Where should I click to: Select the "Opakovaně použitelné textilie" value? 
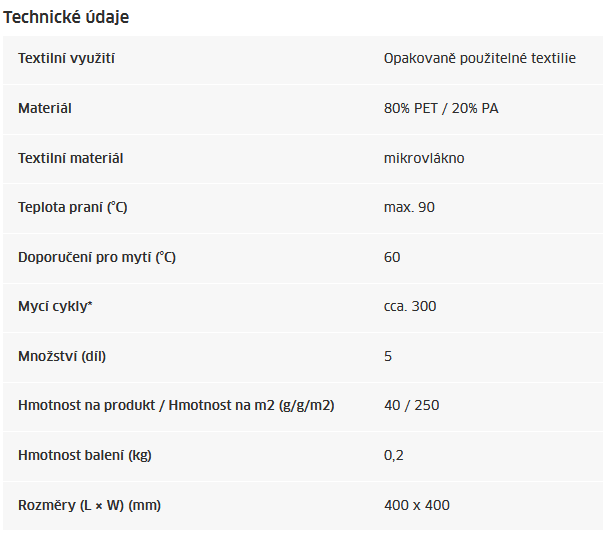[x=479, y=59]
